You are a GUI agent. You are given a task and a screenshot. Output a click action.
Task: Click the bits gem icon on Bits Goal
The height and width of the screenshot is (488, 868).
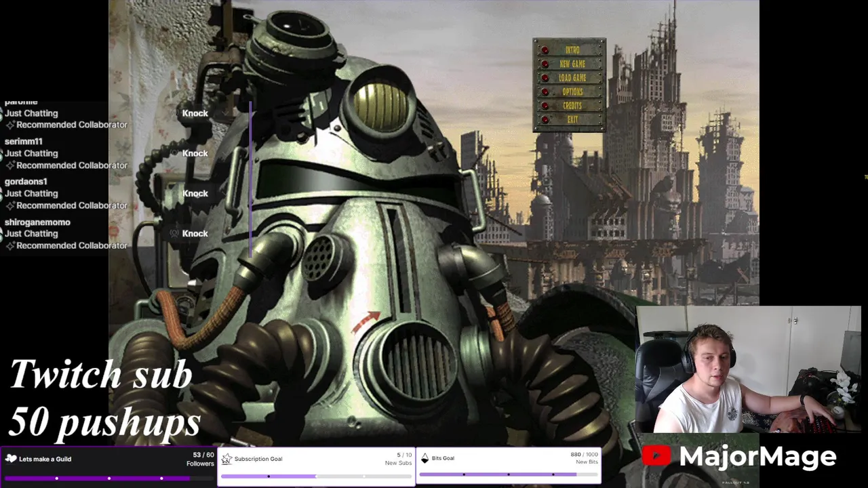[x=425, y=458]
